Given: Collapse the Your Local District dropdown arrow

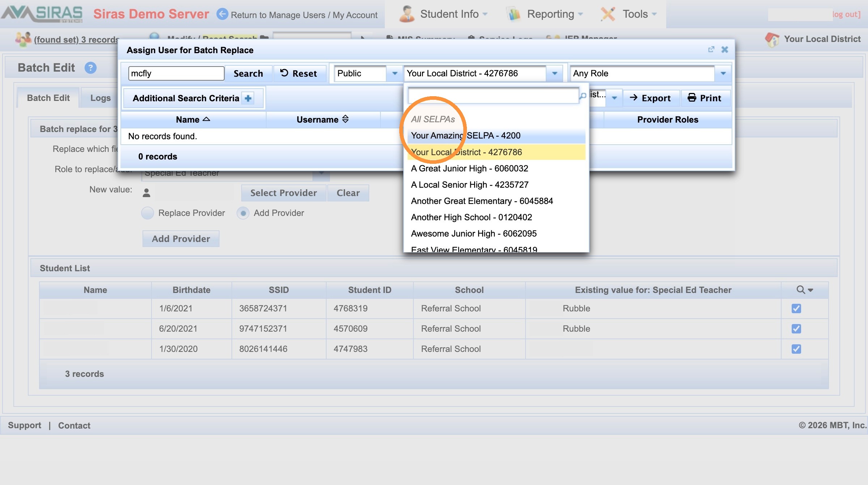Looking at the screenshot, I should (554, 73).
